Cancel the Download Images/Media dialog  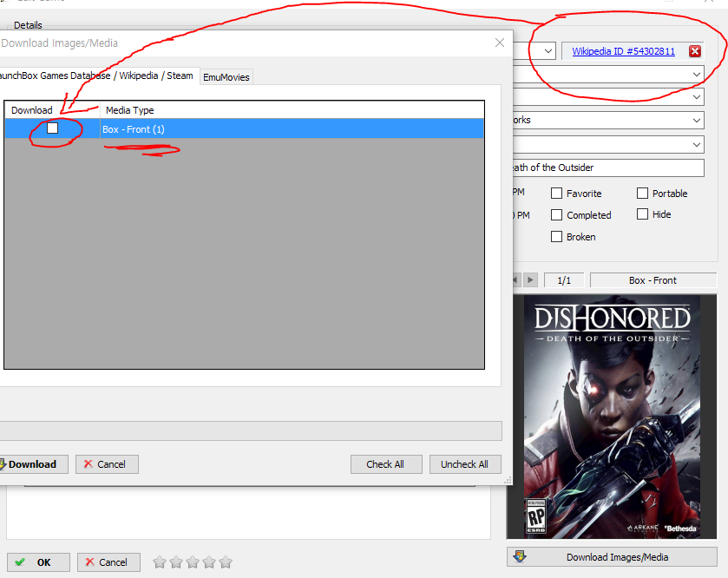[x=107, y=464]
